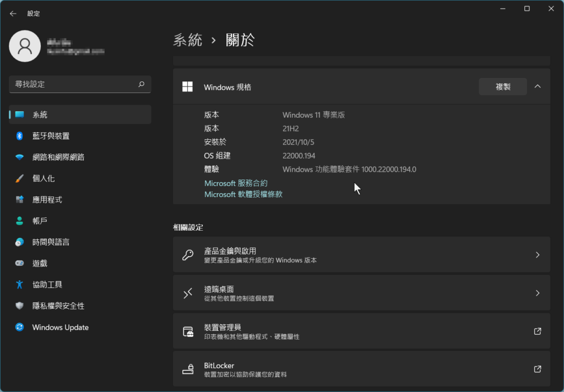The height and width of the screenshot is (392, 564).
Task: Minimize the 設定 window
Action: click(x=503, y=9)
